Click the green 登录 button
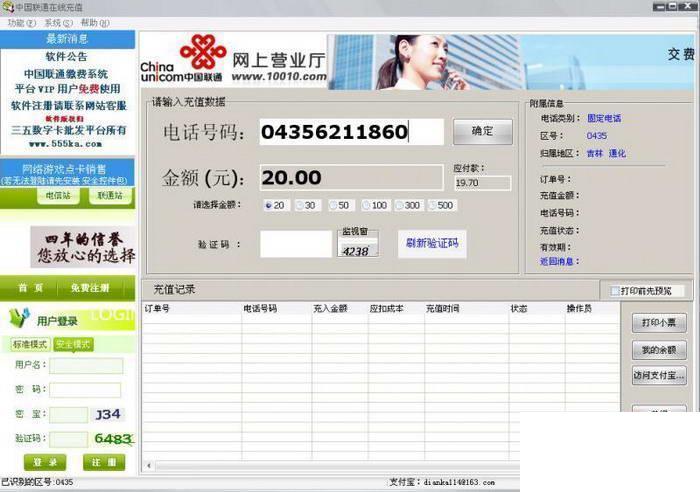The image size is (700, 492). [45, 462]
